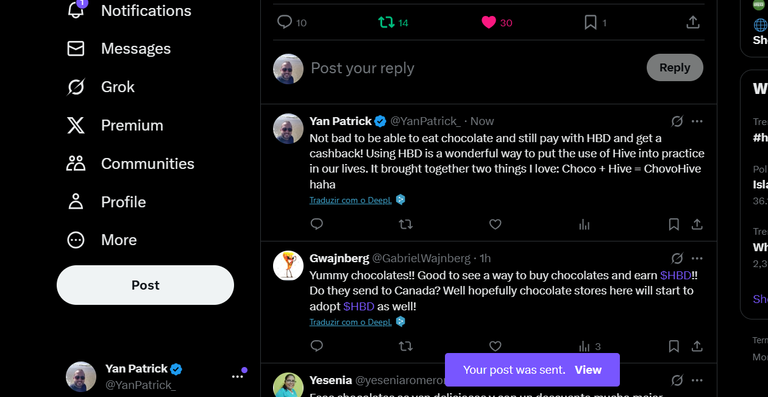The height and width of the screenshot is (397, 768).
Task: Open Profile page from sidebar
Action: tap(106, 202)
